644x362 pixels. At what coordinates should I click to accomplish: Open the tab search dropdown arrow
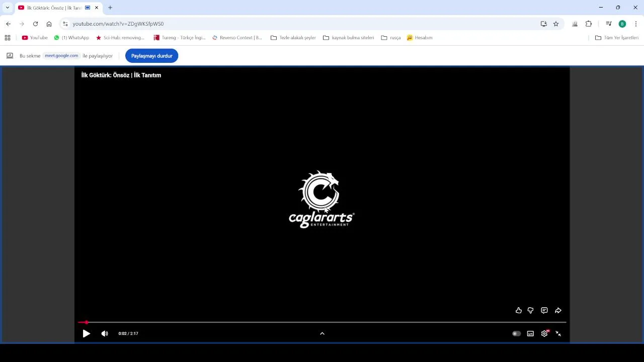[x=7, y=8]
